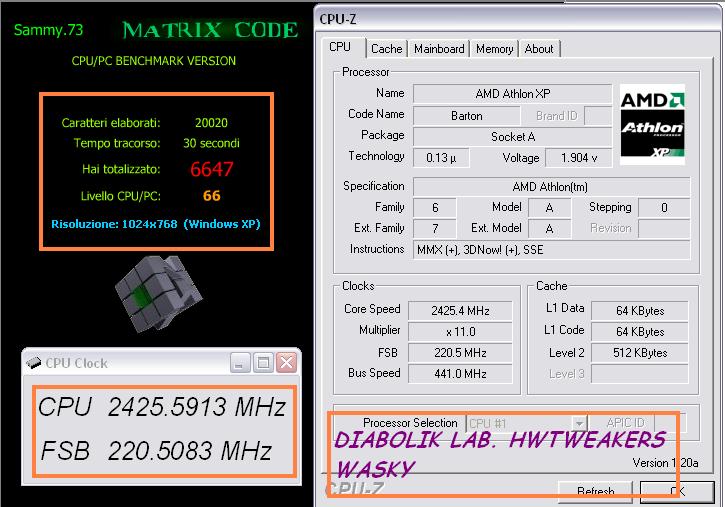
Task: Click the L1 Code value 64 KBytes
Action: point(639,332)
